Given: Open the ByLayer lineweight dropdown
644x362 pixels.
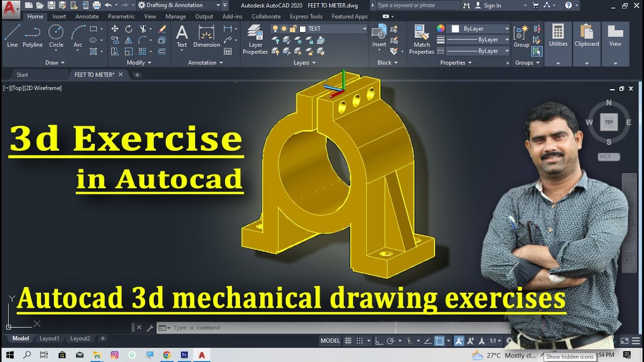Looking at the screenshot, I should 477,40.
